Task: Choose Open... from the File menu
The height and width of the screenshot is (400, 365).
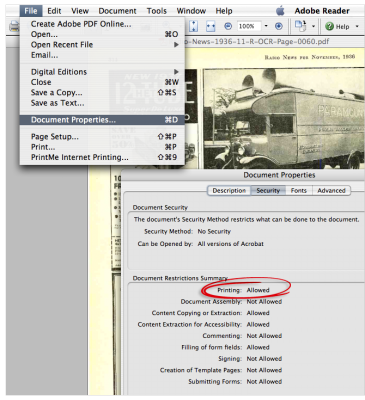Action: point(102,34)
